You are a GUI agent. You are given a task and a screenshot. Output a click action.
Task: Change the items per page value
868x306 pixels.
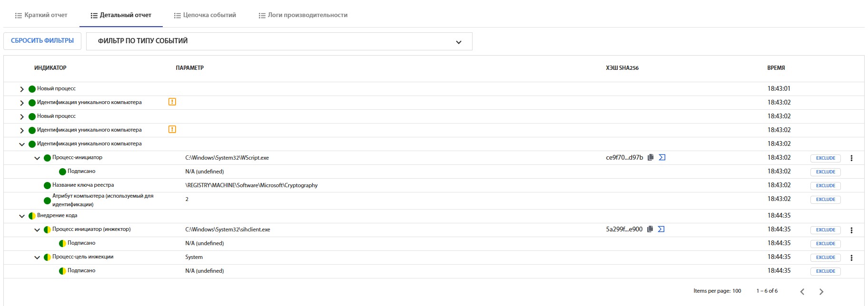(x=736, y=291)
